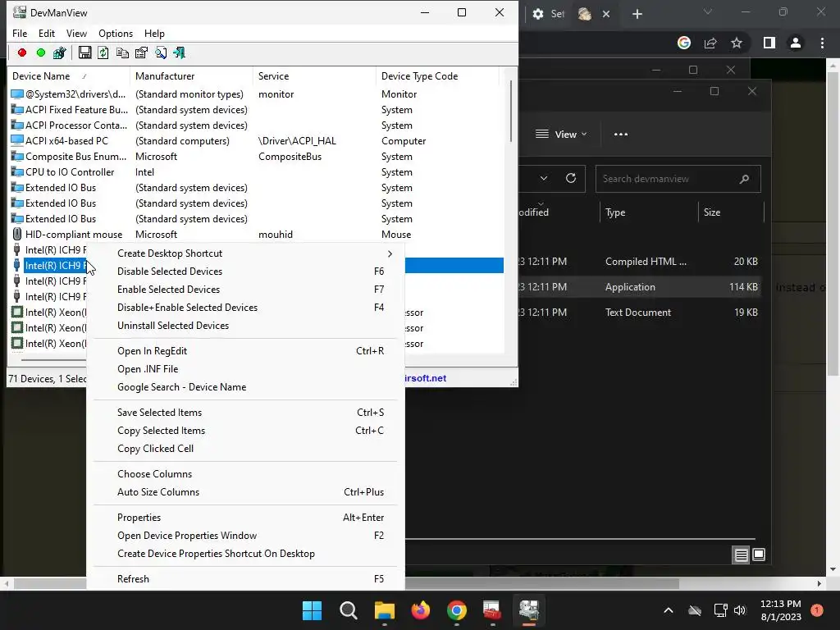Click the Windows Start button
The height and width of the screenshot is (630, 840).
click(x=312, y=610)
